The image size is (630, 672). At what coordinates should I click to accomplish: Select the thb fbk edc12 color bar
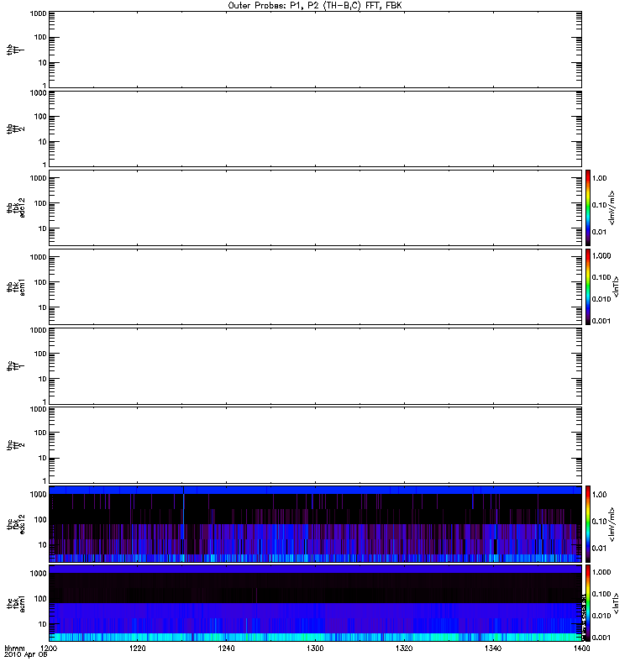[x=588, y=207]
